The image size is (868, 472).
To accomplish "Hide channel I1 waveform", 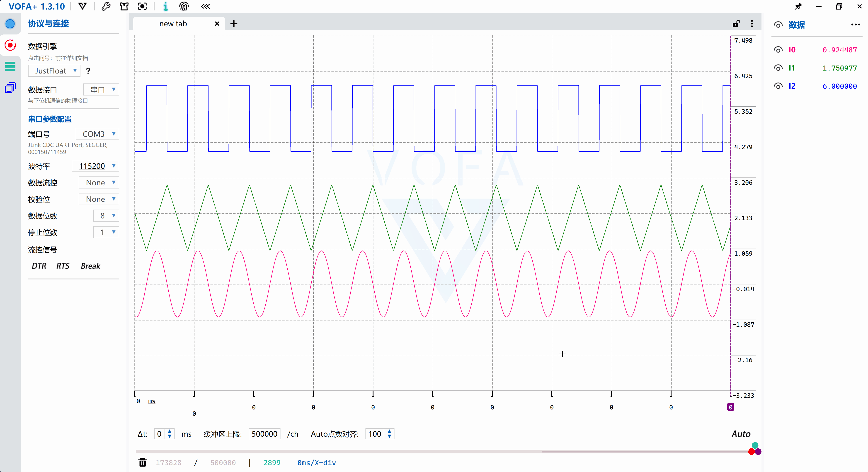I will pos(778,68).
